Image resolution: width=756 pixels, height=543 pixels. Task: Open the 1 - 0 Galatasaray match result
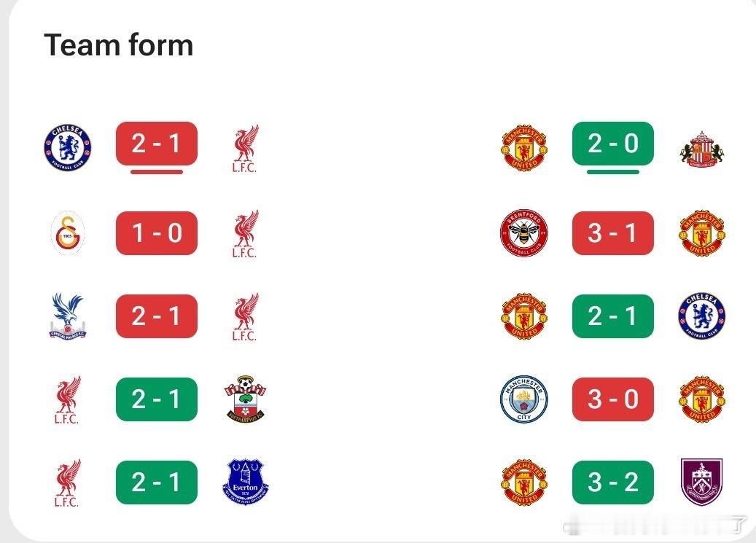tap(156, 233)
